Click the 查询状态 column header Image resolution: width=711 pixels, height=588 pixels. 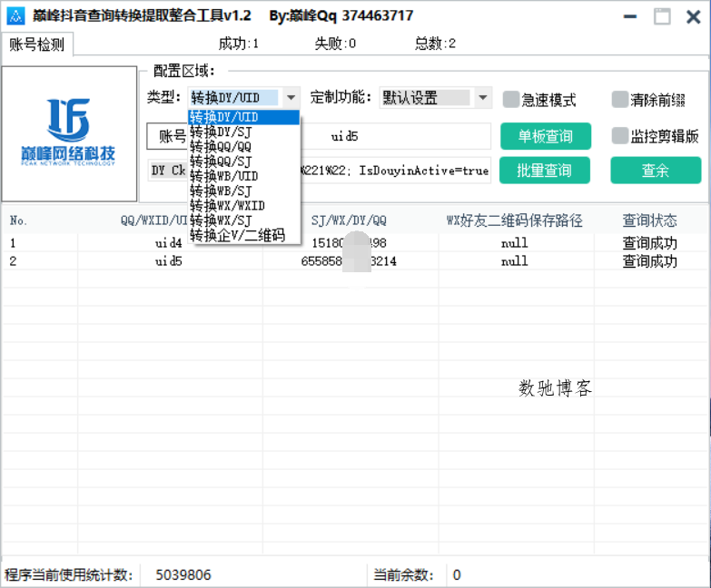[649, 220]
